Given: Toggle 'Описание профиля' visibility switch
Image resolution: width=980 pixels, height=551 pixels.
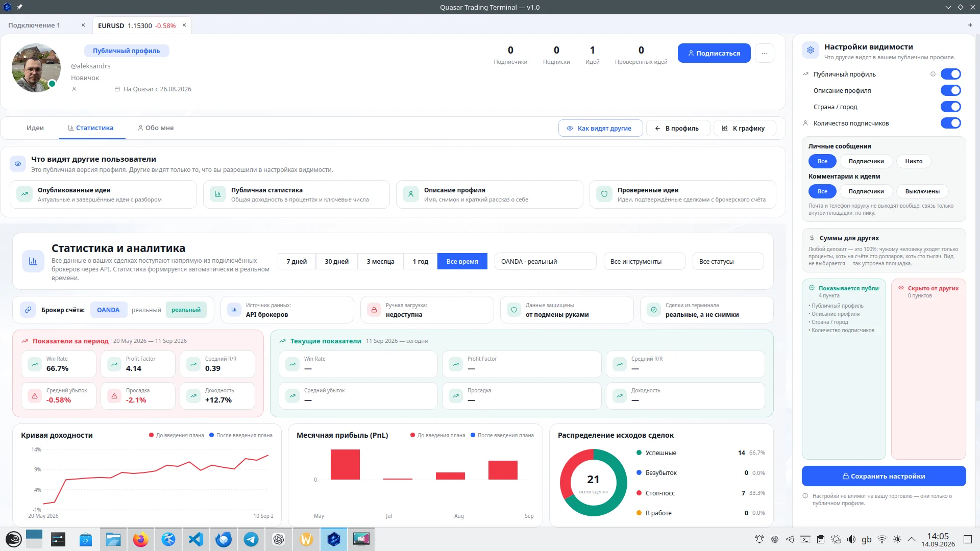Looking at the screenshot, I should click(951, 90).
